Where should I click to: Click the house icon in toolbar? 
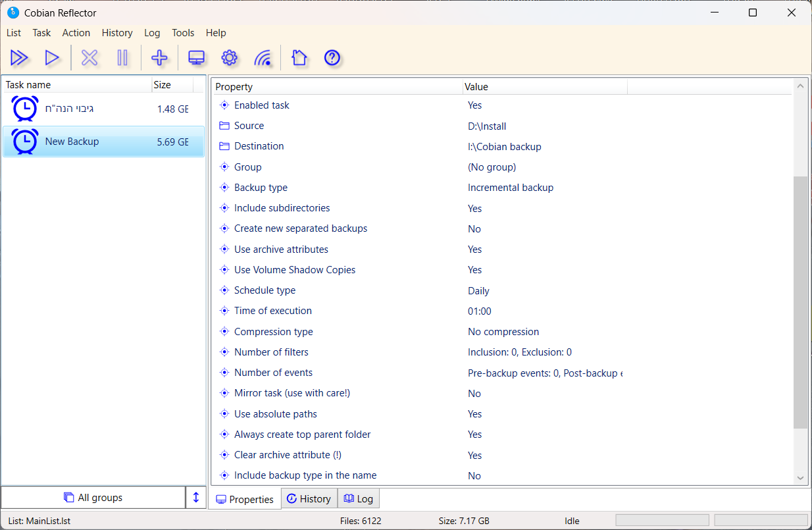pyautogui.click(x=299, y=58)
